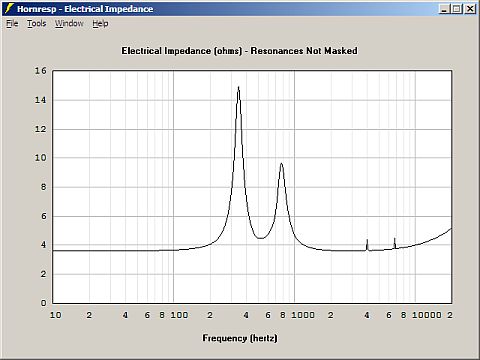Open the Window menu
Viewport: 480px width, 360px height.
(x=69, y=24)
